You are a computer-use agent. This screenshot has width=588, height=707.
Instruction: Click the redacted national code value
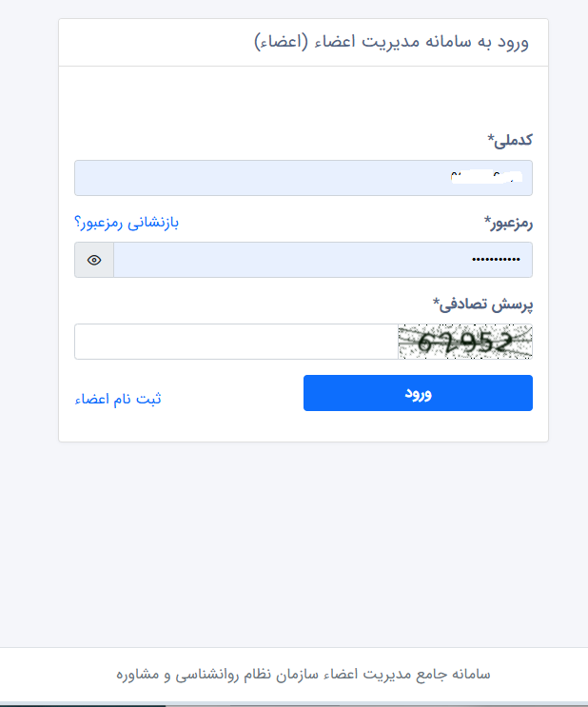pyautogui.click(x=485, y=178)
